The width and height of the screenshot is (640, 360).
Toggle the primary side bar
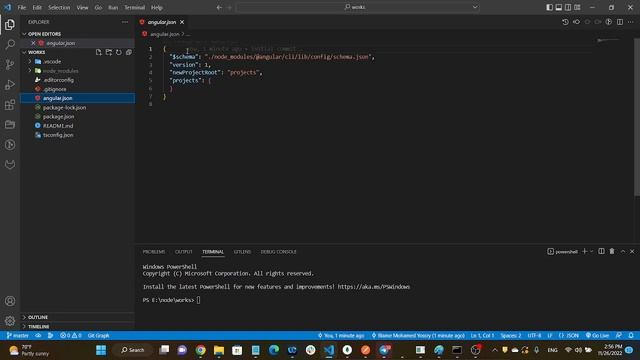coord(549,7)
